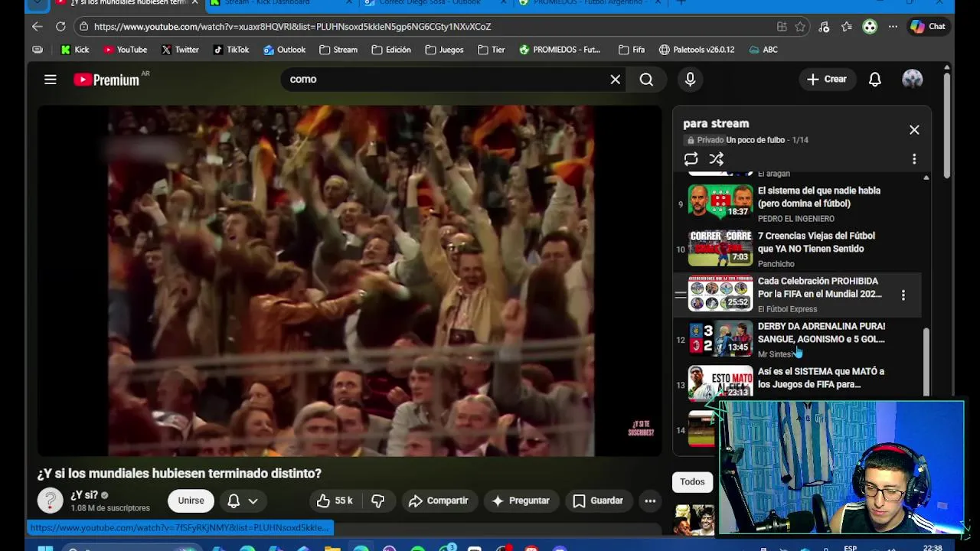This screenshot has width=980, height=551.
Task: Click Crear button
Action: coord(826,80)
